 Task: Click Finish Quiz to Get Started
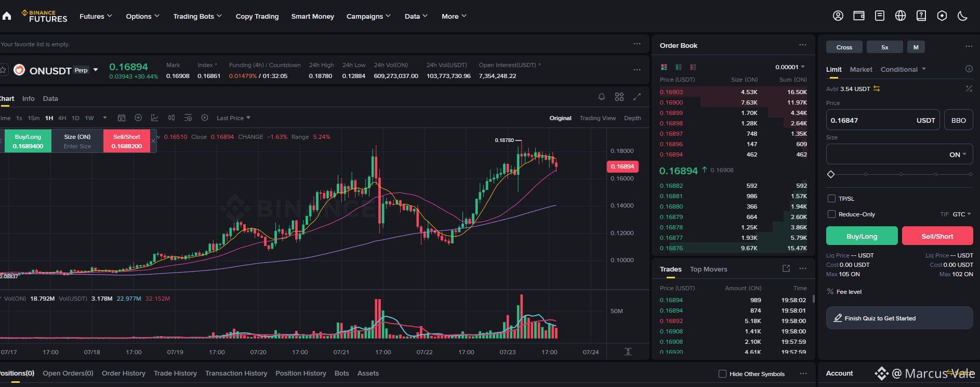[899, 318]
